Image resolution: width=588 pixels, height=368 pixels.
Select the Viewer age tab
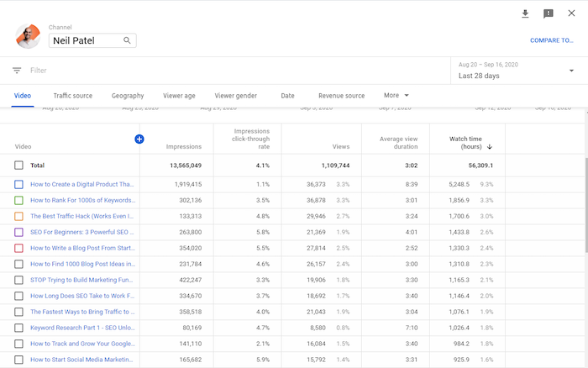pyautogui.click(x=179, y=96)
